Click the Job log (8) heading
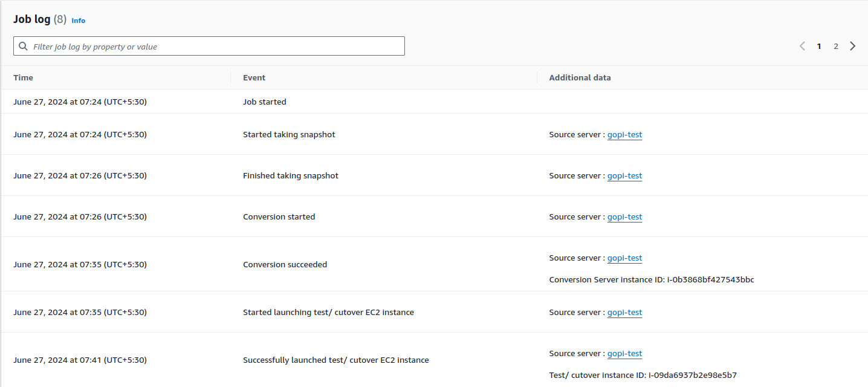 click(40, 19)
